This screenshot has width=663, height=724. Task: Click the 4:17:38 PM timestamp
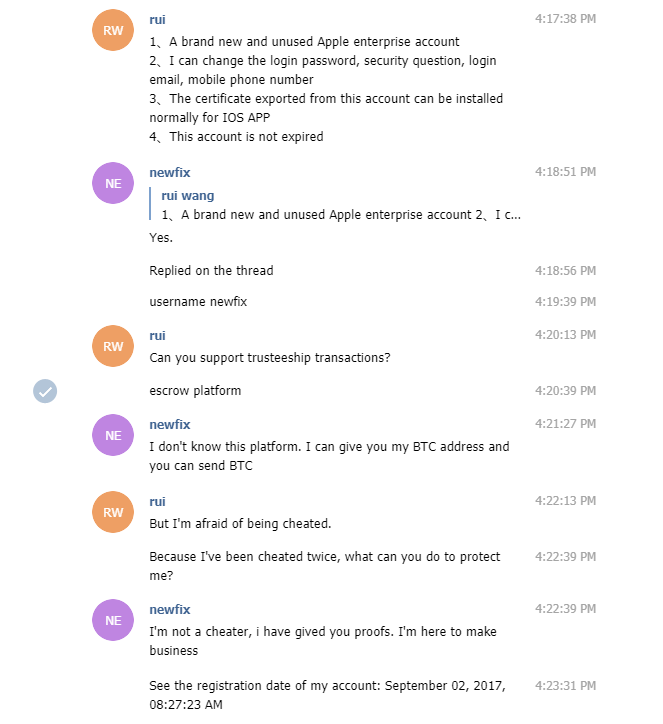[565, 18]
